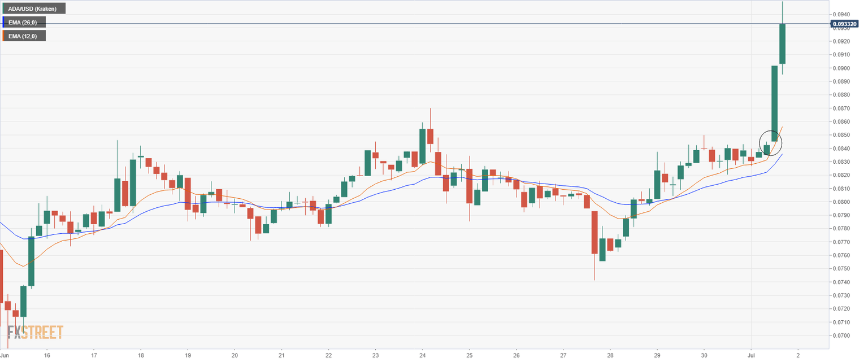This screenshot has width=868, height=362.
Task: Click the 0.0940 price axis label
Action: click(x=841, y=14)
